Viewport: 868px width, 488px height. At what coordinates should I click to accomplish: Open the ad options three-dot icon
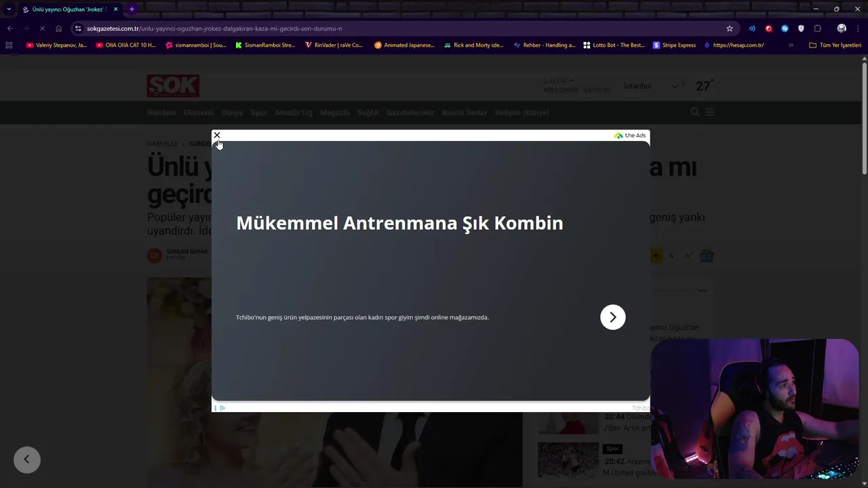pyautogui.click(x=216, y=408)
